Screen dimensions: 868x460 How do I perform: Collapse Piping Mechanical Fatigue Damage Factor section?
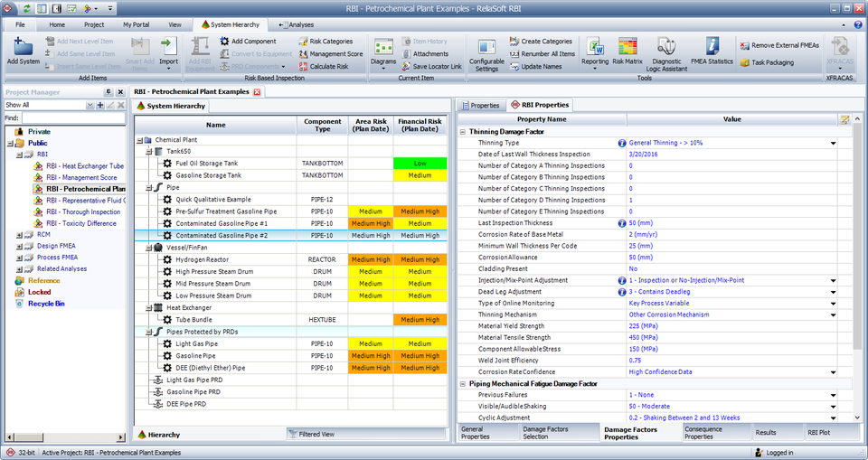coord(462,383)
